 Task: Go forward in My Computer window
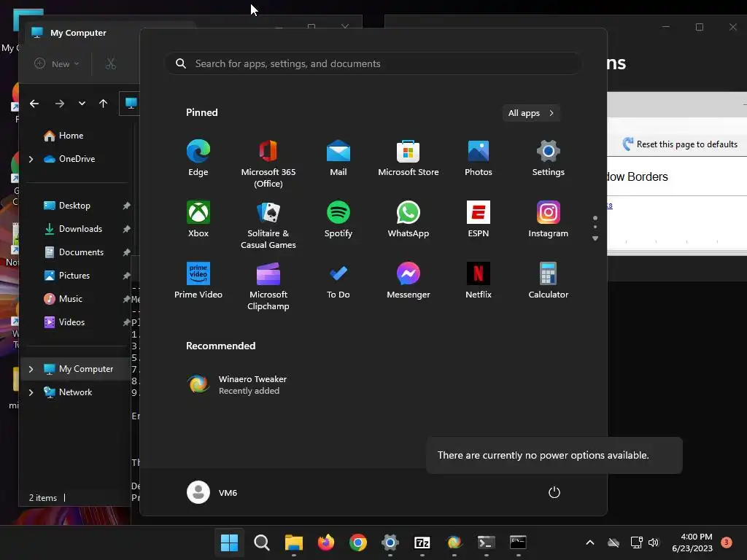tap(60, 104)
